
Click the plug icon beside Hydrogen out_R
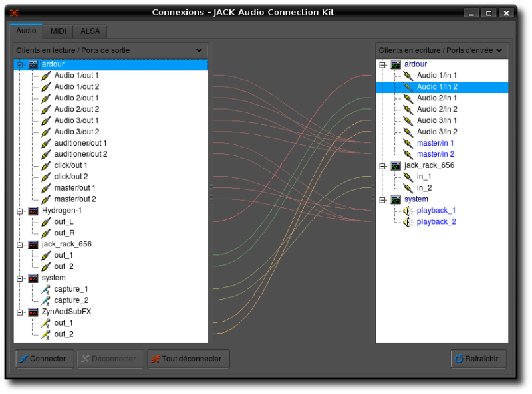click(x=46, y=233)
